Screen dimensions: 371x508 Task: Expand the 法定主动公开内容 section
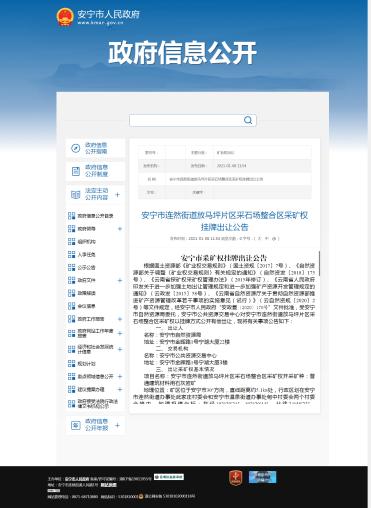tap(117, 194)
